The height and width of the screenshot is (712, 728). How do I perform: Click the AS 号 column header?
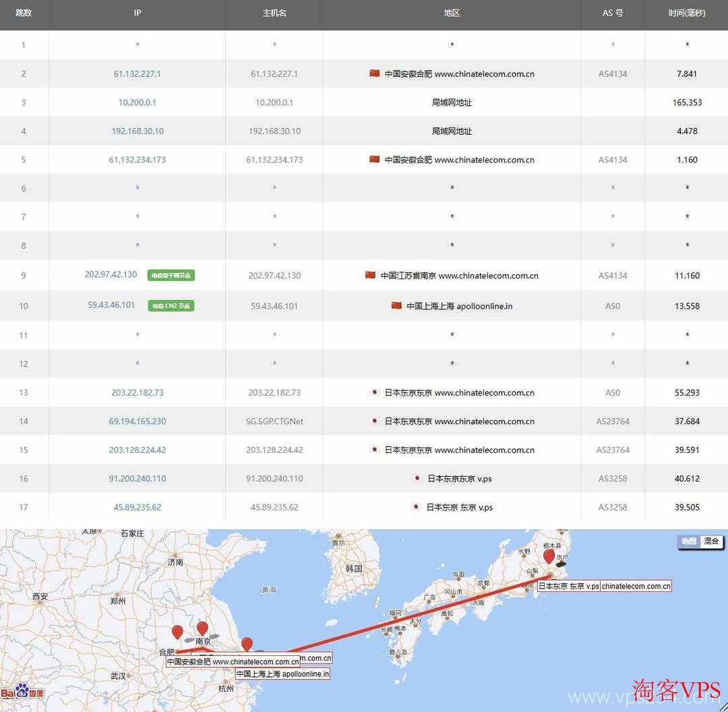pos(612,13)
